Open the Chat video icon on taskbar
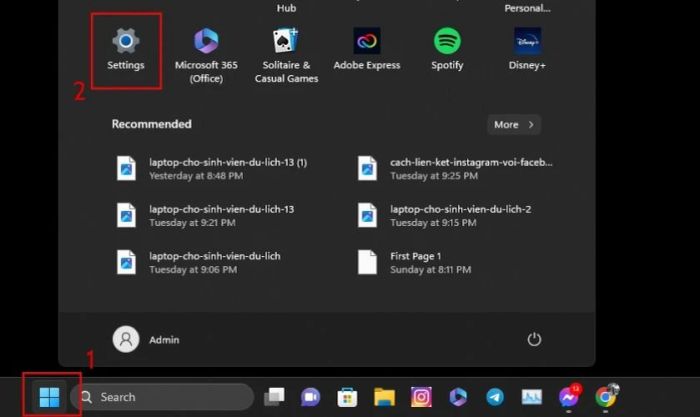The height and width of the screenshot is (417, 700). tap(310, 397)
